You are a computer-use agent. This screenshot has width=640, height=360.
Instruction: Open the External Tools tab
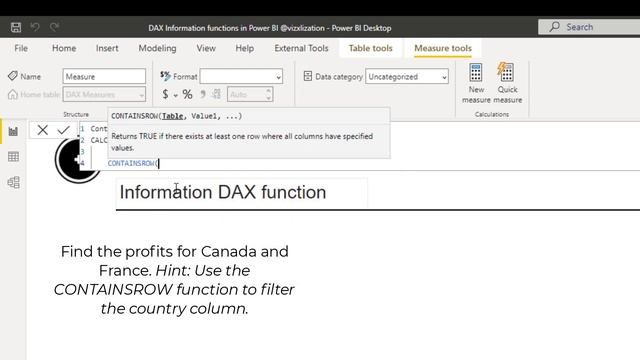pos(301,48)
